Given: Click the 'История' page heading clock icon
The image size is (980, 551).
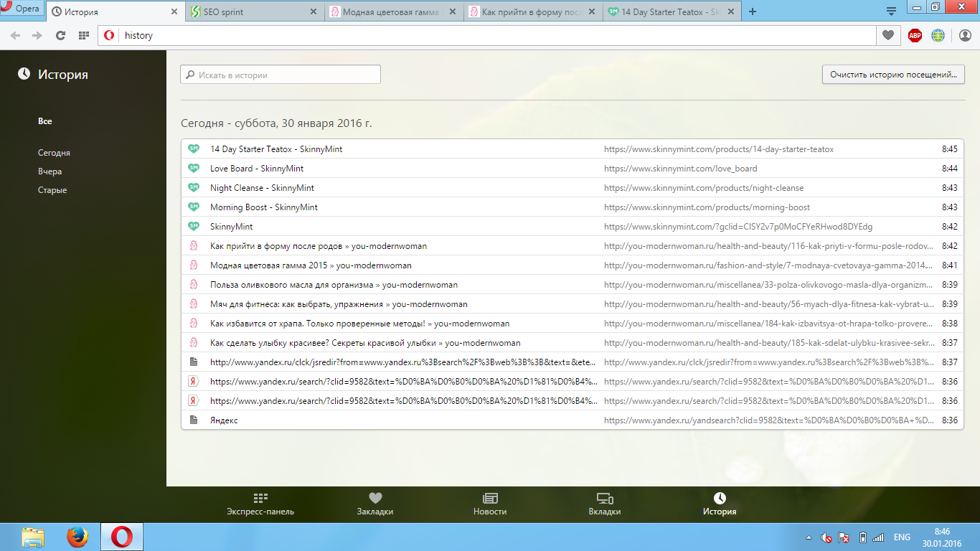Looking at the screenshot, I should pyautogui.click(x=24, y=74).
